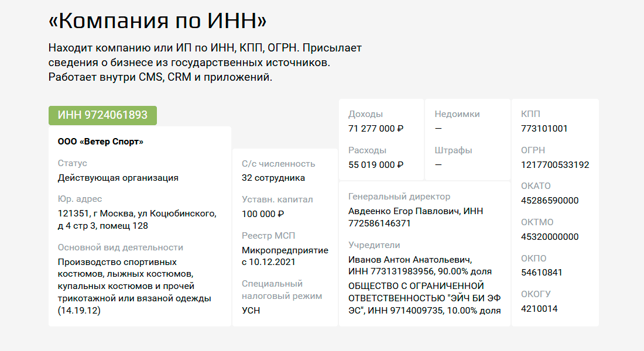Screen dimensions: 644x351
Task: Select the heading «Компания по ИНН»
Action: point(157,20)
